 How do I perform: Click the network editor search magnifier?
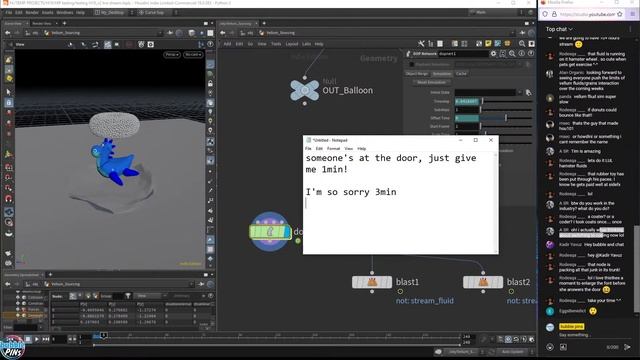522,44
